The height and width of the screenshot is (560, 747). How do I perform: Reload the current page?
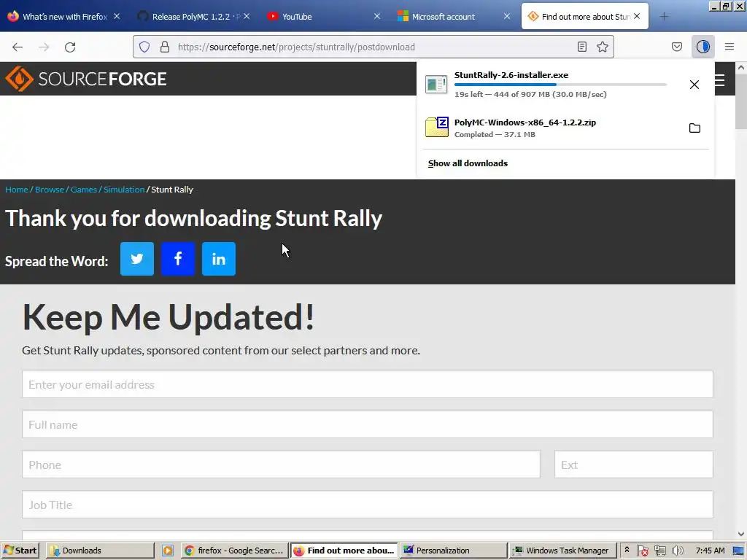click(70, 47)
